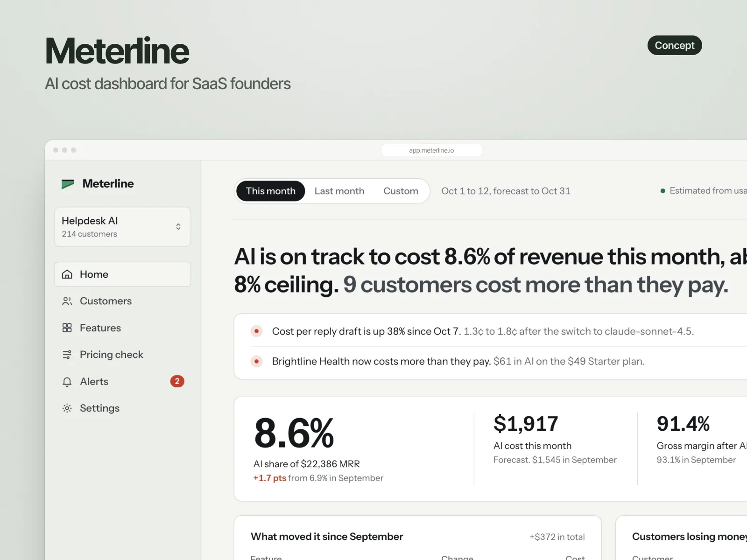
Task: Click the $1,917 AI cost value
Action: pyautogui.click(x=526, y=424)
